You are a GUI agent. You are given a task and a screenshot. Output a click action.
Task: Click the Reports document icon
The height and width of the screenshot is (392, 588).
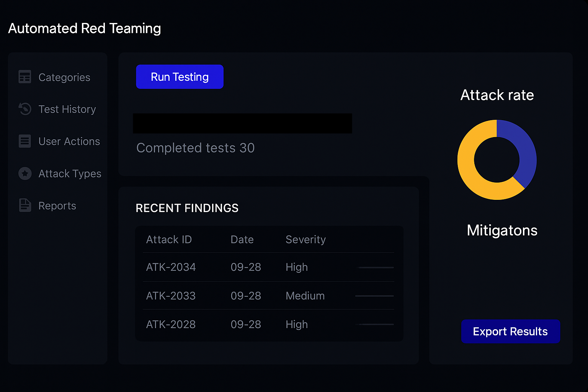tap(25, 206)
